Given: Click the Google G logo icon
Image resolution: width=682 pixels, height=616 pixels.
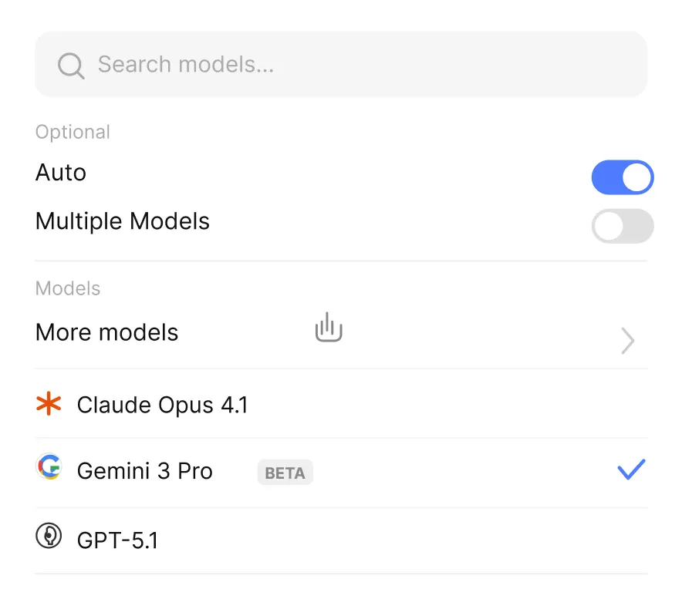Looking at the screenshot, I should pyautogui.click(x=49, y=466).
